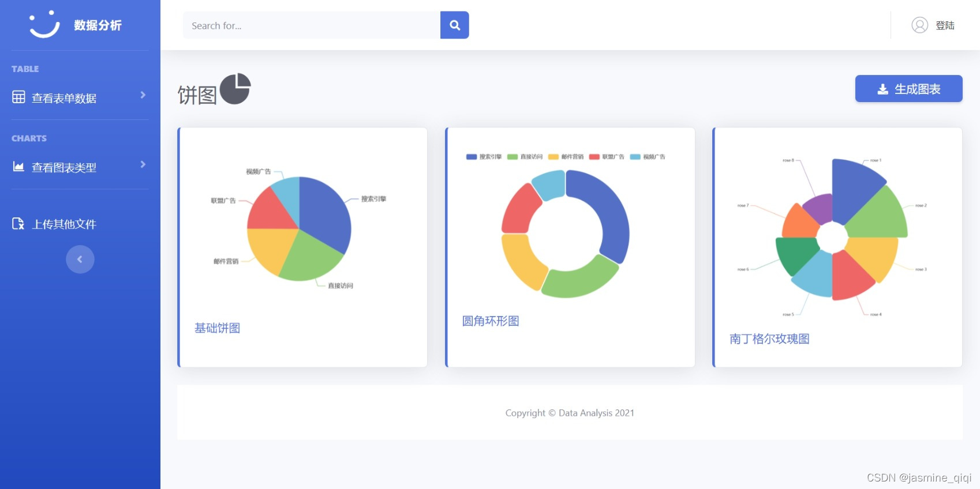
Task: Click the pie chart icon next to 饼图
Action: (235, 89)
